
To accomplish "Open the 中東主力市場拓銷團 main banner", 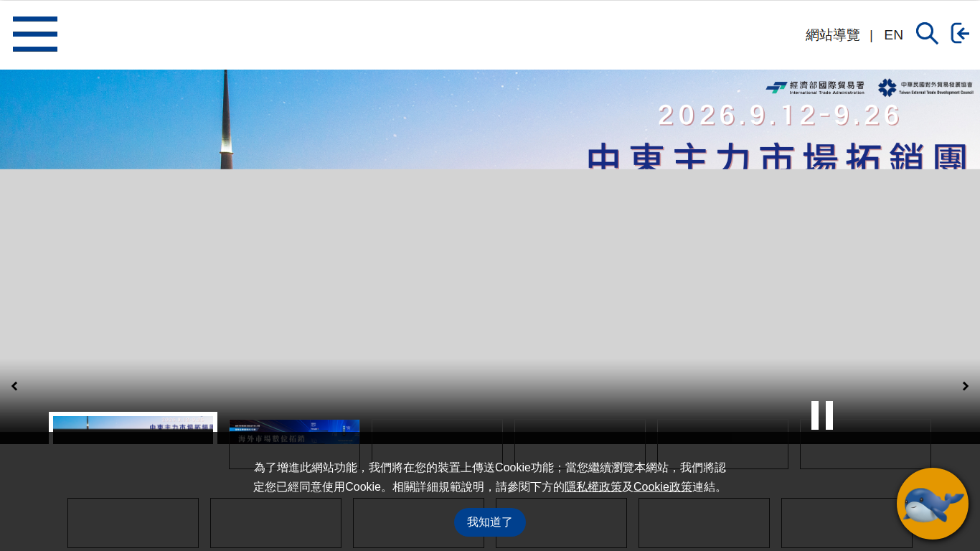I will [x=490, y=120].
